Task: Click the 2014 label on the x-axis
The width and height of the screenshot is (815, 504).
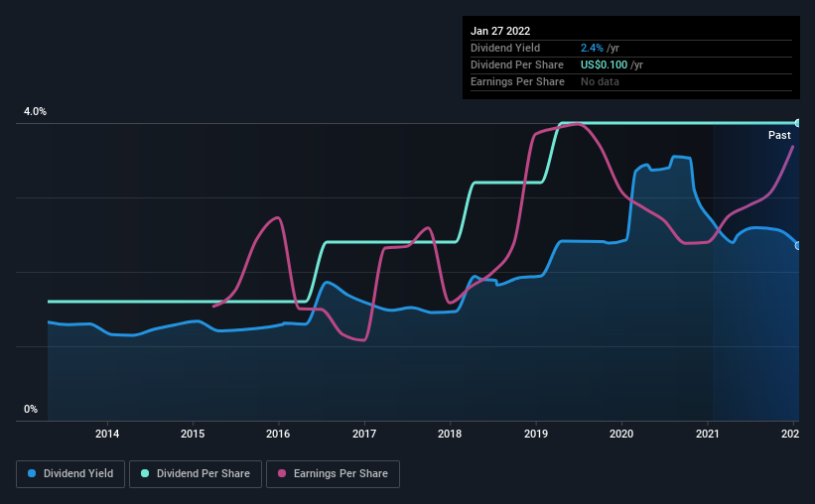Action: pyautogui.click(x=107, y=434)
